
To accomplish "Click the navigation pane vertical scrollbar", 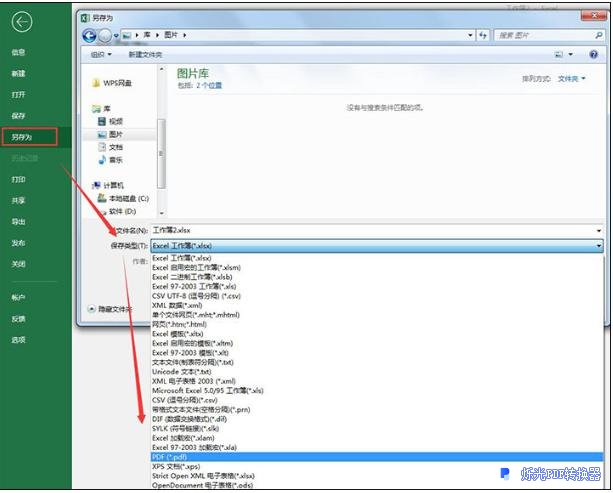I will pyautogui.click(x=161, y=153).
